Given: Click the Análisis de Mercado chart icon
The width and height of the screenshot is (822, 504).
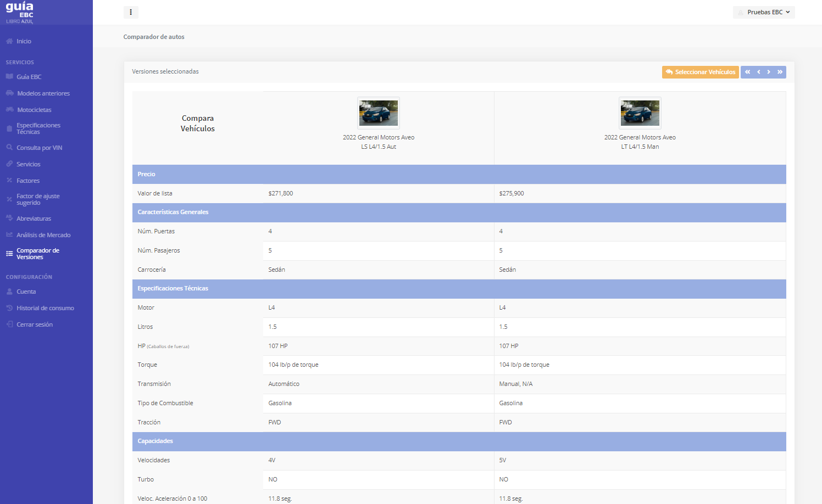Looking at the screenshot, I should [x=9, y=234].
